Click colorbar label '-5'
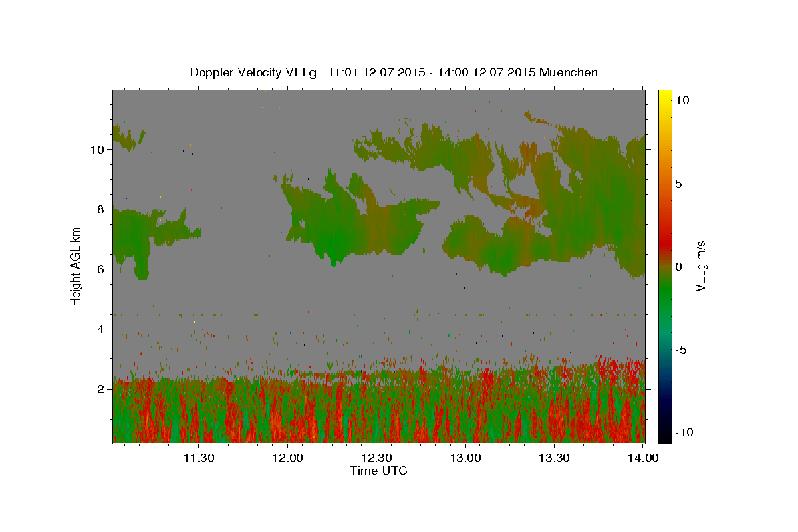The image size is (798, 532). pos(681,350)
